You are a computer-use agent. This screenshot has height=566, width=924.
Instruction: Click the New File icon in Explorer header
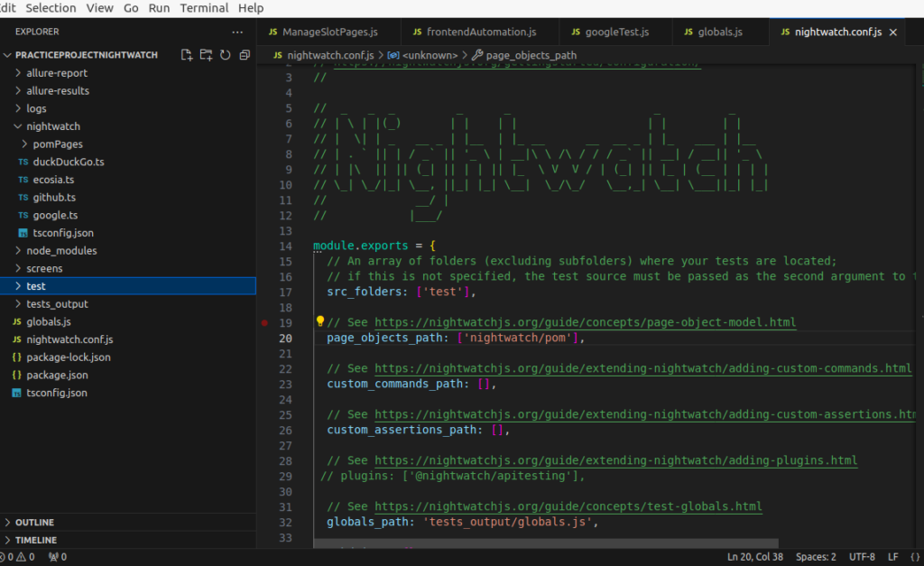click(x=187, y=55)
